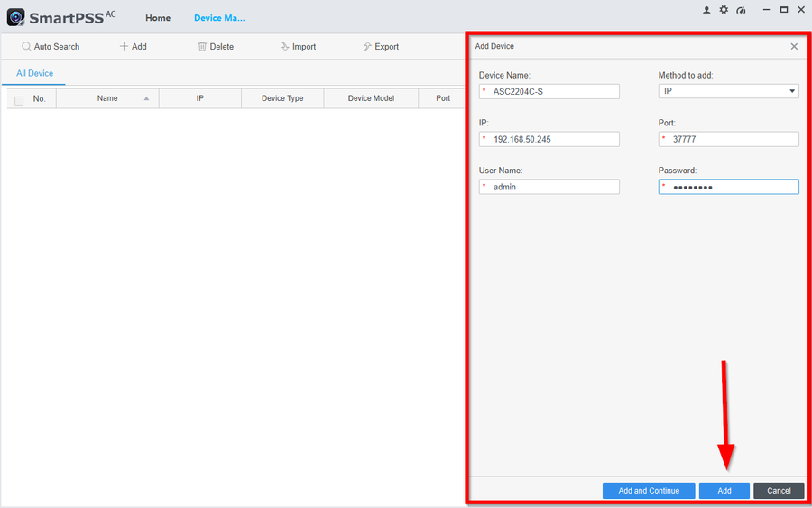
Task: Open the settings gear icon
Action: click(x=723, y=10)
